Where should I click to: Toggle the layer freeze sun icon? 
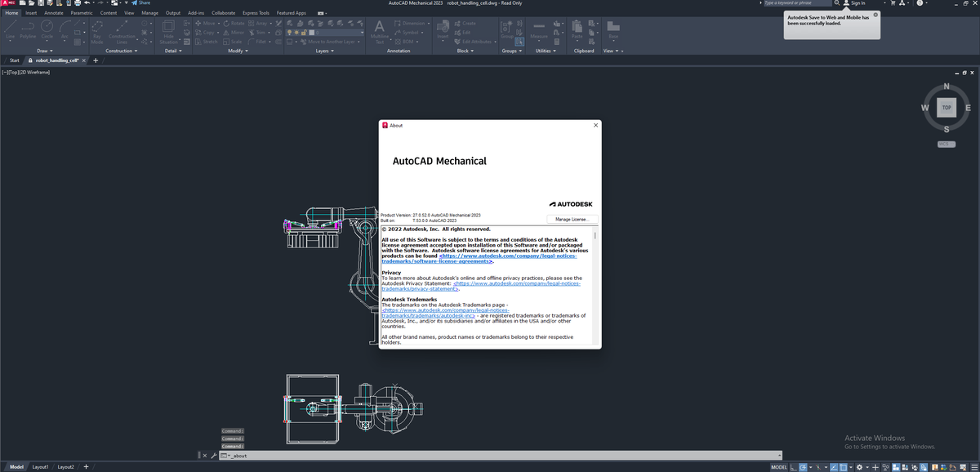pos(296,33)
